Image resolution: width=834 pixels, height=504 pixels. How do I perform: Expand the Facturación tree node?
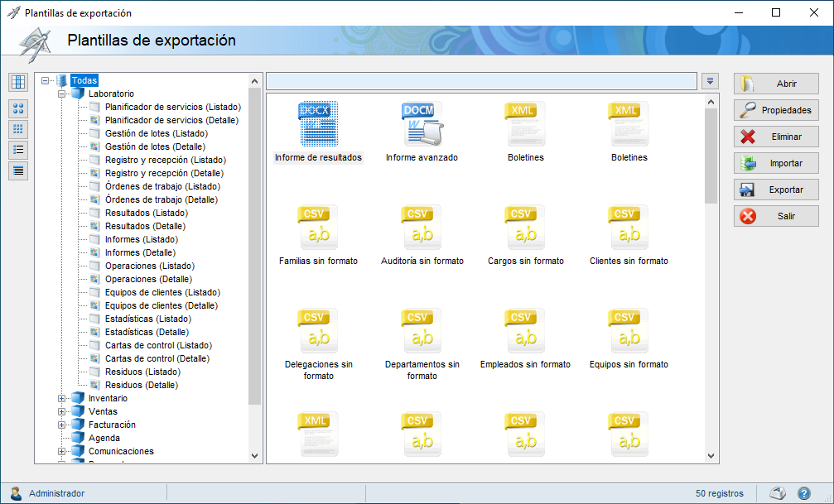61,425
